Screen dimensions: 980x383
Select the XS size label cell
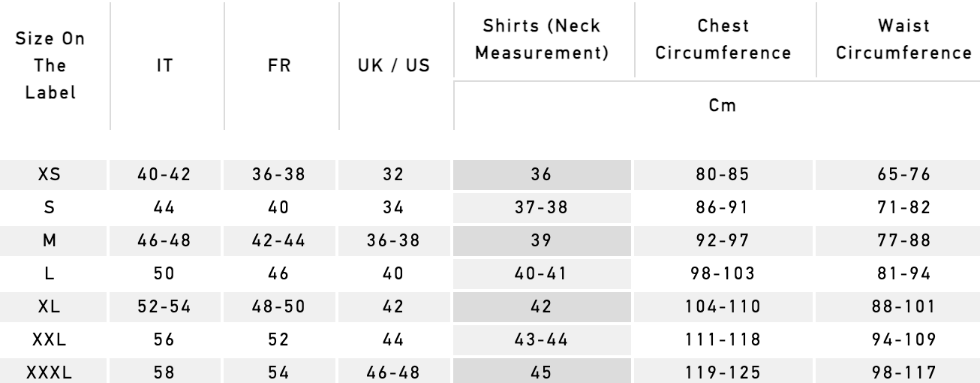pyautogui.click(x=55, y=176)
